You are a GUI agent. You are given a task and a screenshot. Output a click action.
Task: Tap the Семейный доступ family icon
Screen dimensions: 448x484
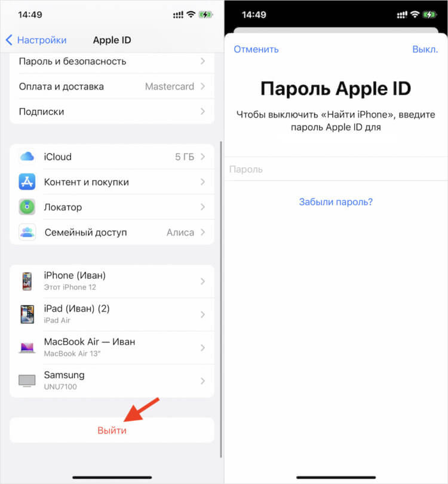[27, 232]
